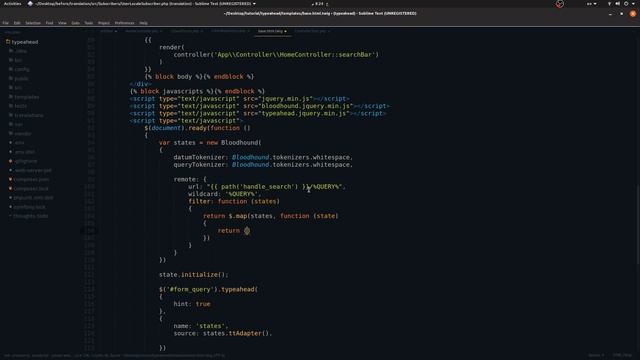Open the Goto menu
640x360 pixels.
point(76,23)
